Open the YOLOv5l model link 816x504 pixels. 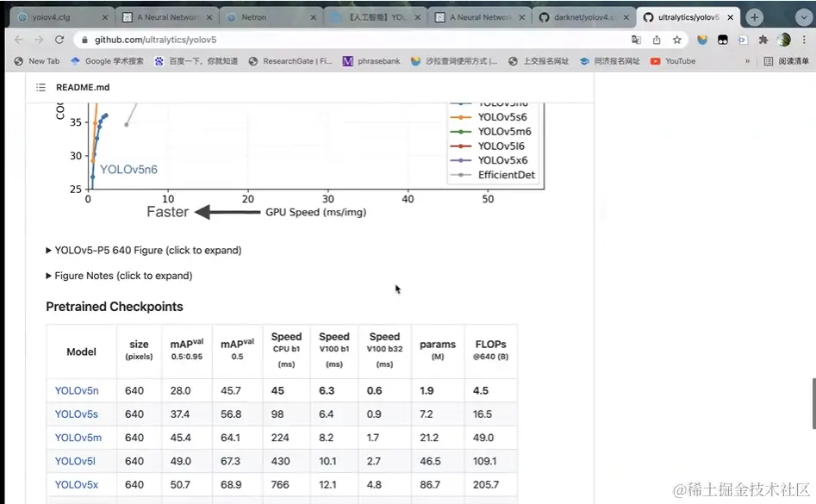(x=75, y=461)
